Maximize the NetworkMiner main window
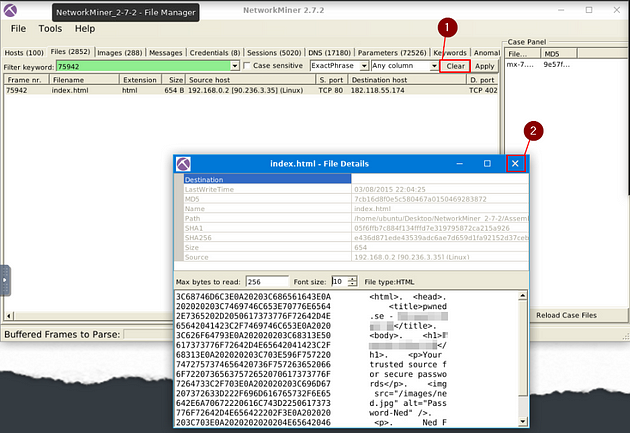The width and height of the screenshot is (630, 433). (589, 10)
